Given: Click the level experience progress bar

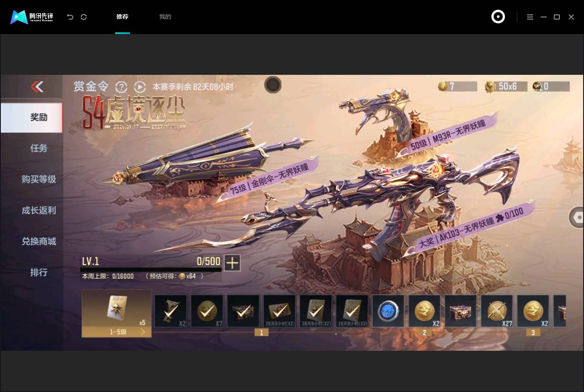Looking at the screenshot, I should pos(151,270).
